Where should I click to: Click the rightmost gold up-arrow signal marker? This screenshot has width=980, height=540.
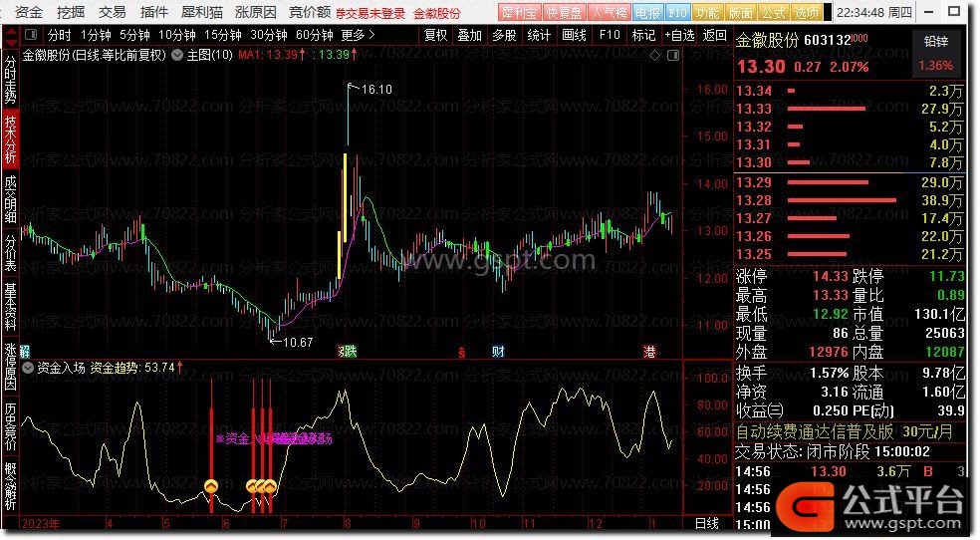point(269,485)
